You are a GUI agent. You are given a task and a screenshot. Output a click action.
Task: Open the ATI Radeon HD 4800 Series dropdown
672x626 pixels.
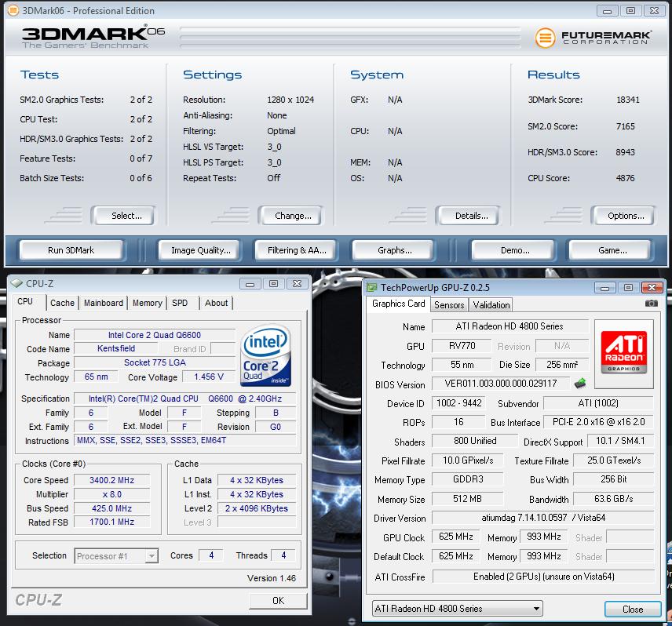(x=457, y=609)
